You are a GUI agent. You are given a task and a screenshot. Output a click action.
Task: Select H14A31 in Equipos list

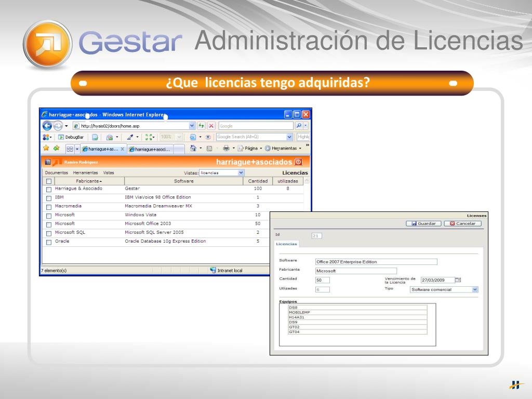pos(357,317)
